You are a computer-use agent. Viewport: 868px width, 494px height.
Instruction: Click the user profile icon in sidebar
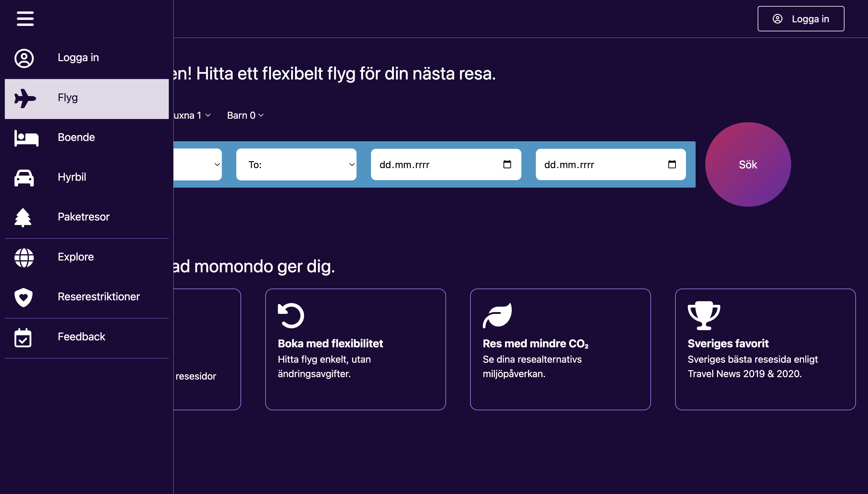click(24, 58)
